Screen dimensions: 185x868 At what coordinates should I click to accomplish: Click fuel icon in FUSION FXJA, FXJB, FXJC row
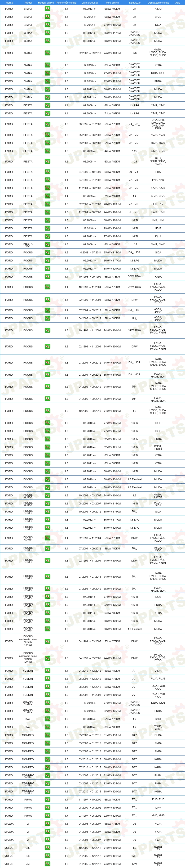[x=47, y=687]
